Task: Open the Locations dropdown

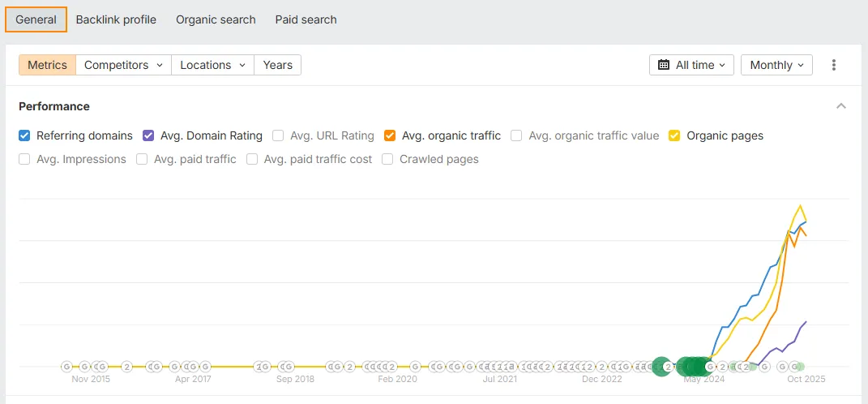Action: coord(212,65)
